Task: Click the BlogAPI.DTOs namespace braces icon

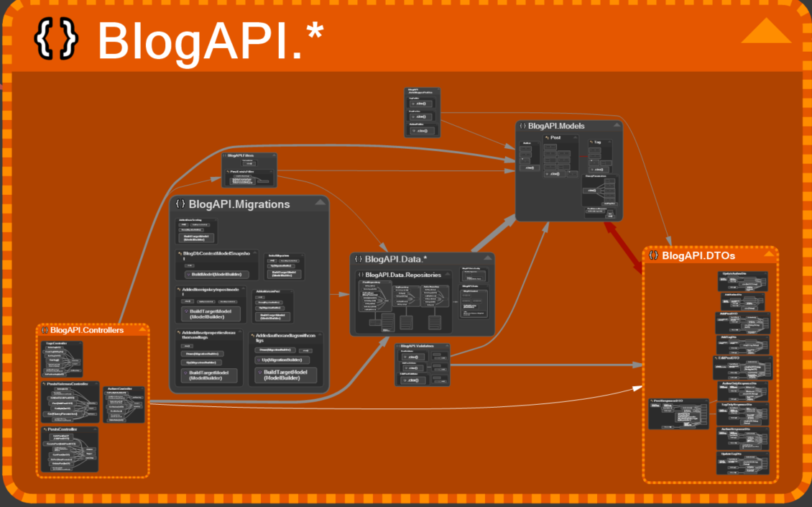Action: click(653, 255)
